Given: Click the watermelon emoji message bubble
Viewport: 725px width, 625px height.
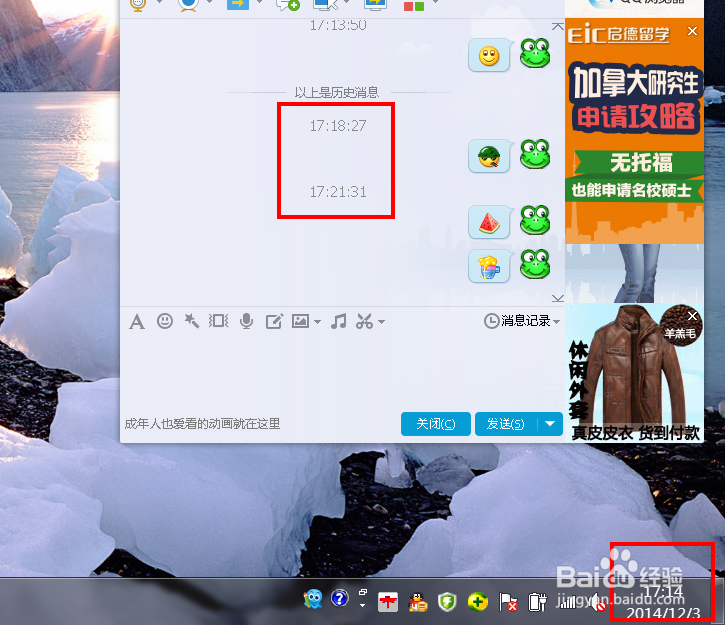Looking at the screenshot, I should (x=490, y=222).
